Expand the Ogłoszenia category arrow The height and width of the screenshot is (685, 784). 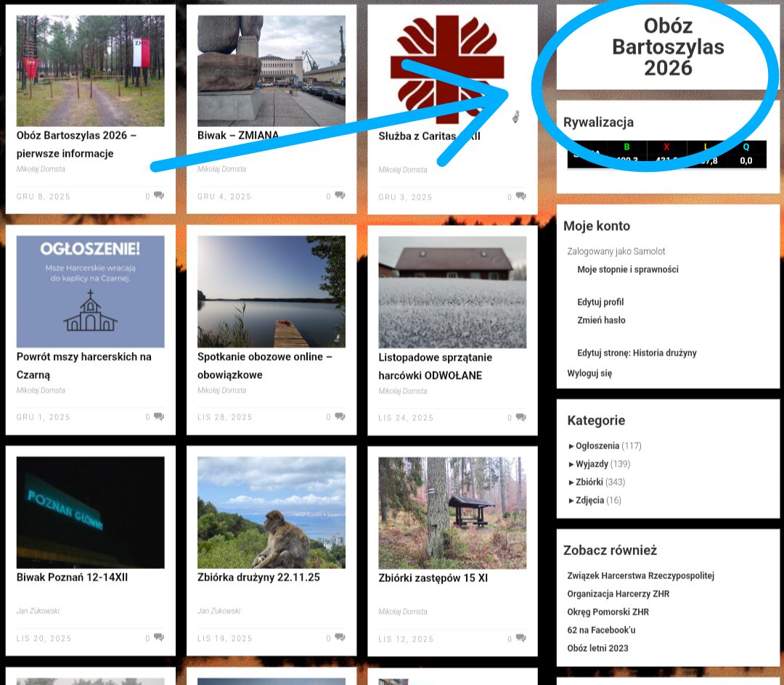coord(571,446)
